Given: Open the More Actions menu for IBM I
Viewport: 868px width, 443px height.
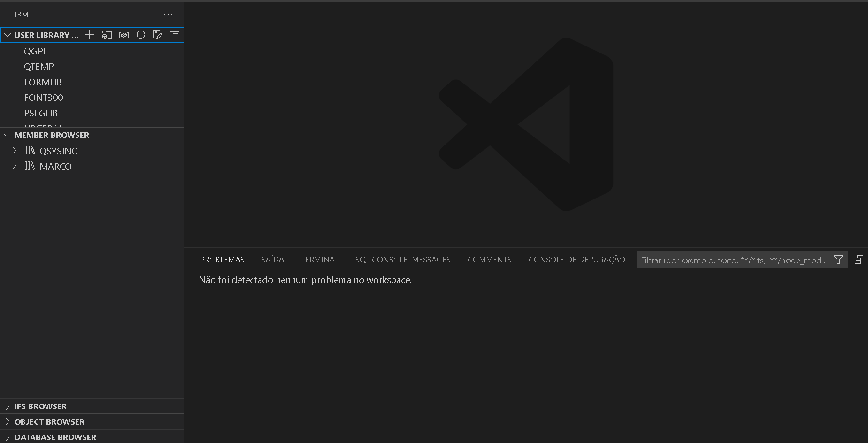Looking at the screenshot, I should (168, 14).
